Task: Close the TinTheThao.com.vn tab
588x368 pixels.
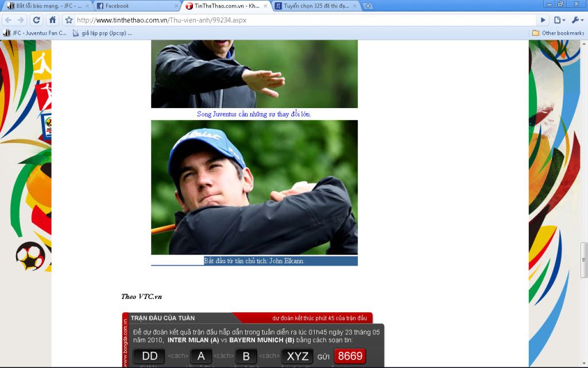Action: [265, 6]
